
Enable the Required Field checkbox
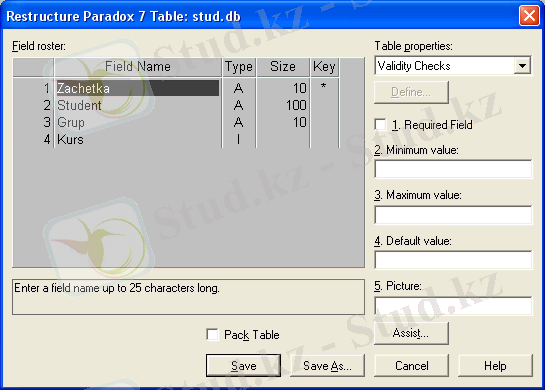point(381,125)
